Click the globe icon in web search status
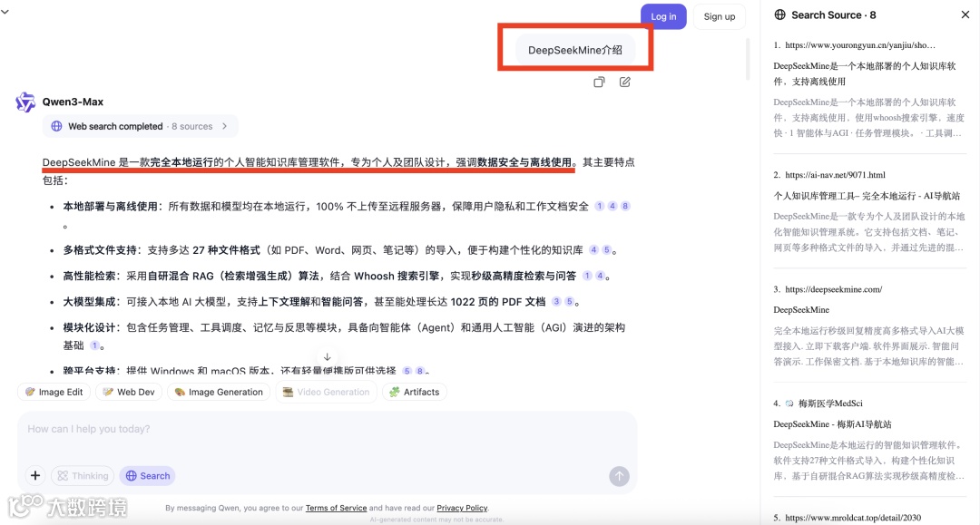The width and height of the screenshot is (980, 525). click(x=56, y=126)
